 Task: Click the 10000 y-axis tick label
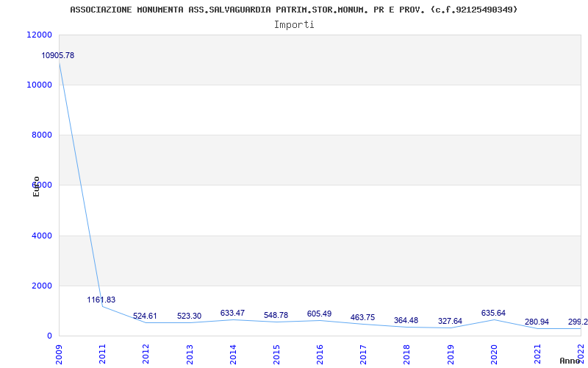(39, 85)
